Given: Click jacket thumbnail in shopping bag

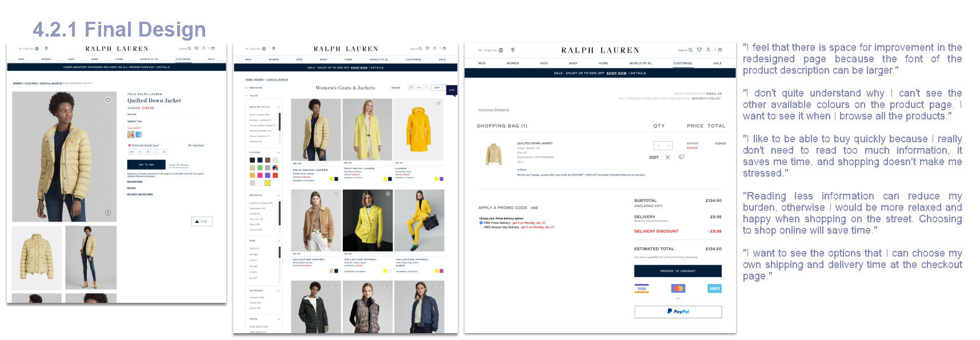Looking at the screenshot, I should (x=494, y=154).
